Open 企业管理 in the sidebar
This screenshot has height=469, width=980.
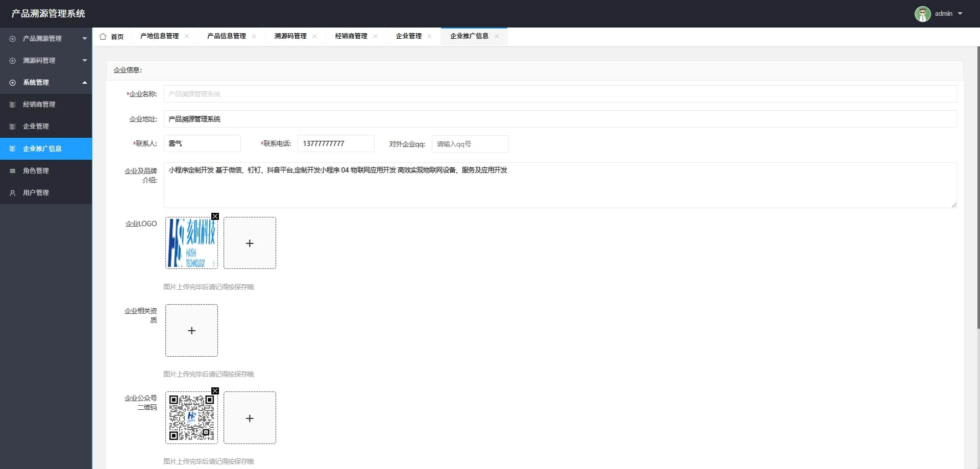pyautogui.click(x=46, y=127)
